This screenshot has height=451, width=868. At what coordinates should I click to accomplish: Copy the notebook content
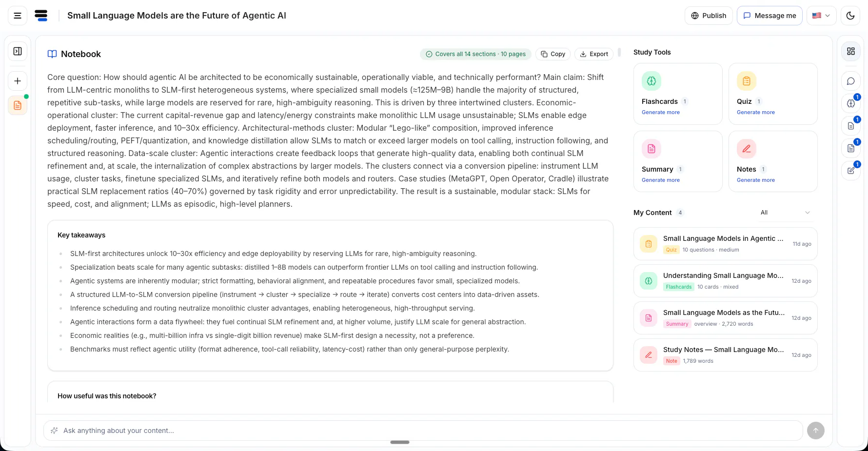(x=553, y=54)
